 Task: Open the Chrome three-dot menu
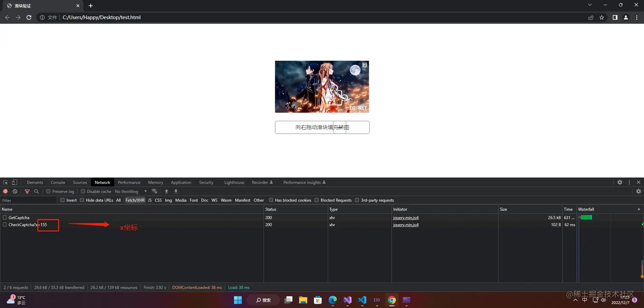click(637, 17)
